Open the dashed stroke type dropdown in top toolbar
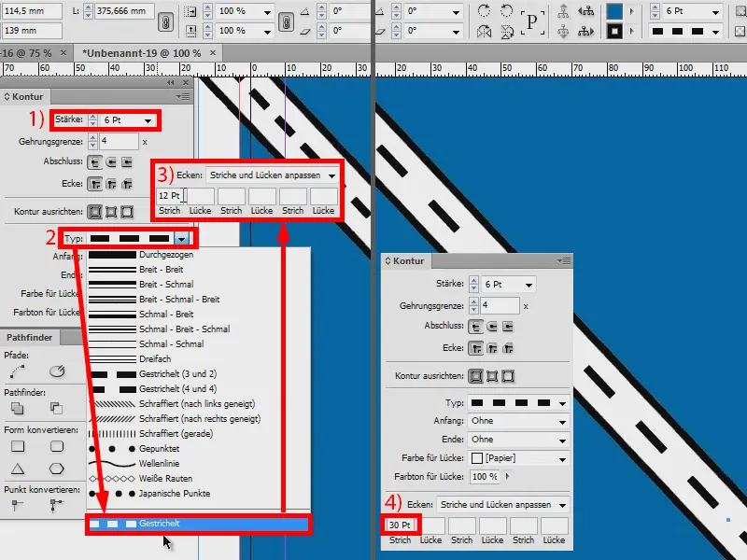747x560 pixels. (715, 32)
